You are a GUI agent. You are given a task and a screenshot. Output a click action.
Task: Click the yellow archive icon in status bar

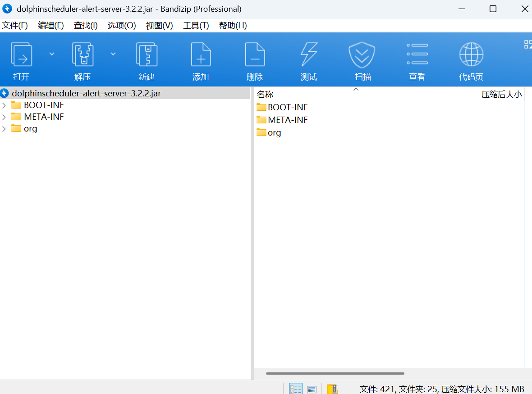click(332, 389)
